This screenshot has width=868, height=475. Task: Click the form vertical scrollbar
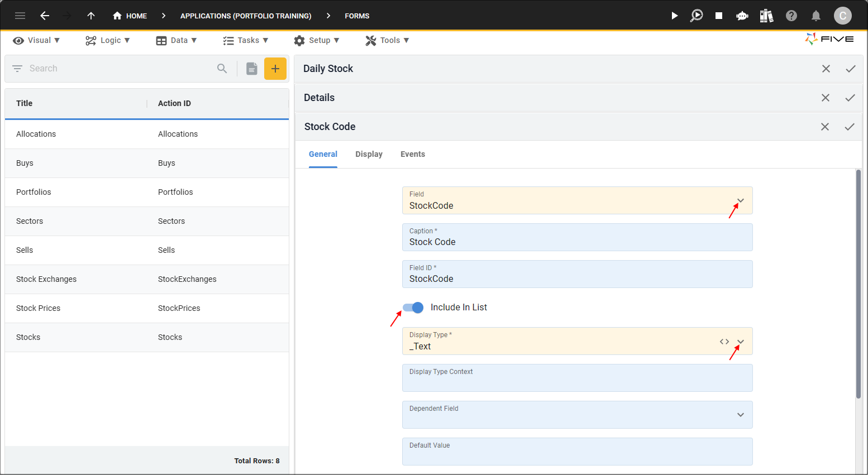click(x=859, y=284)
